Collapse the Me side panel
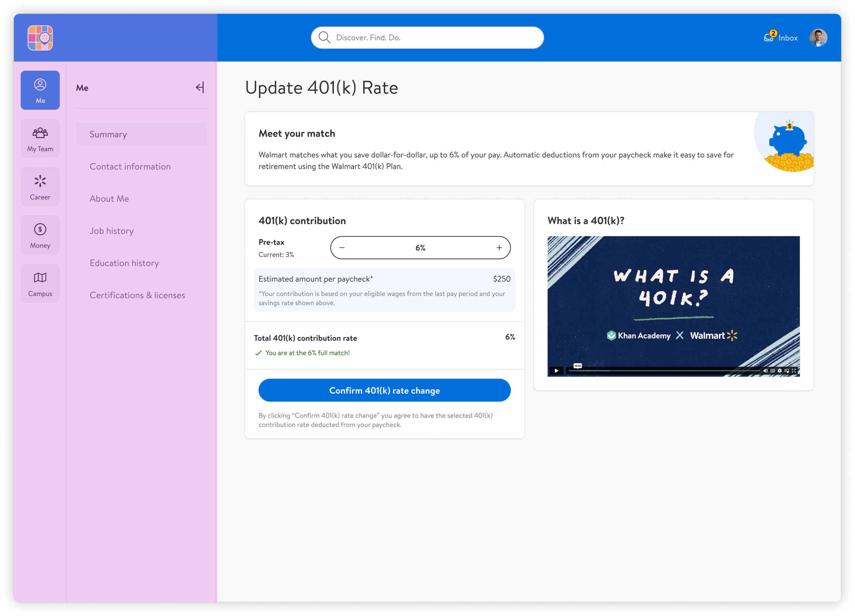The height and width of the screenshot is (616, 855). tap(200, 88)
